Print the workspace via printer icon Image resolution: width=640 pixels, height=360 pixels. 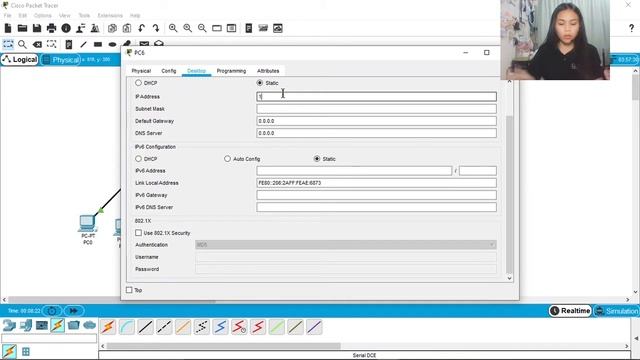click(x=51, y=28)
